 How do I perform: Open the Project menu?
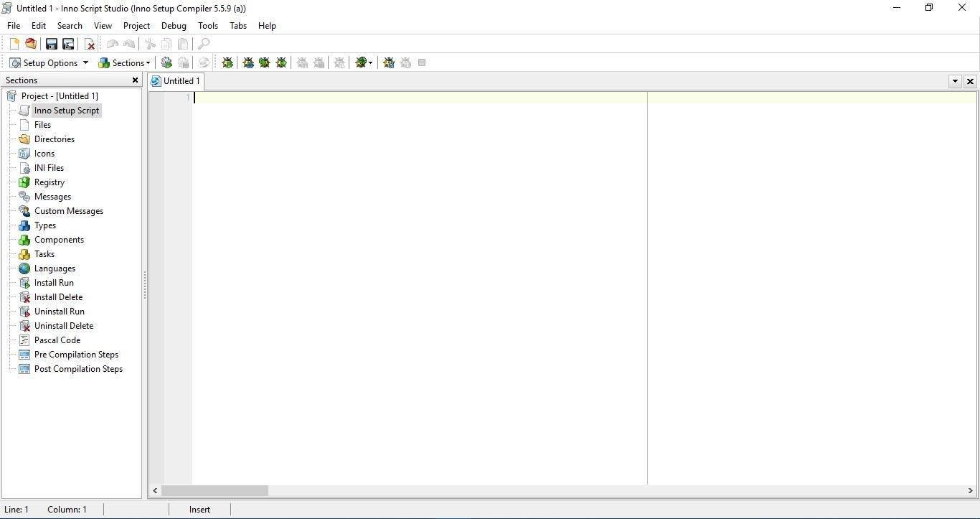point(136,25)
